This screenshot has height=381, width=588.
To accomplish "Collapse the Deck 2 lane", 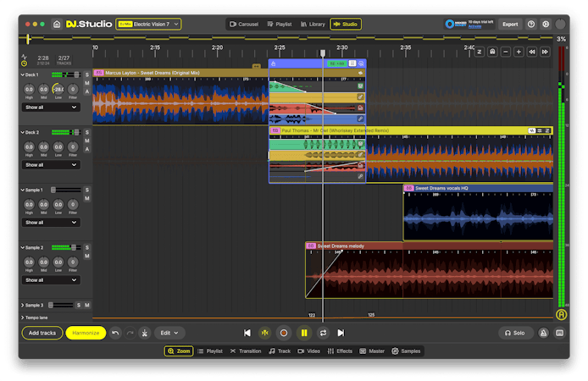I will tap(23, 132).
